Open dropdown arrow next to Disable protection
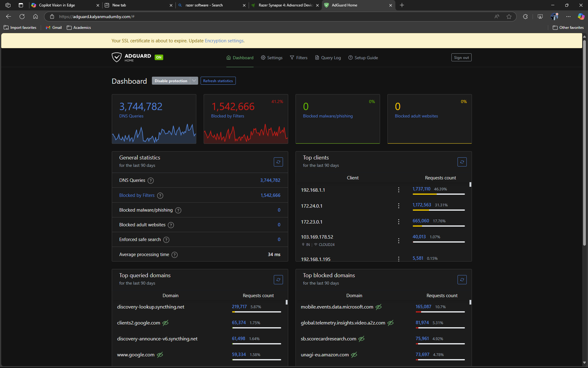Screen dimensions: 588x368 pos(194,81)
